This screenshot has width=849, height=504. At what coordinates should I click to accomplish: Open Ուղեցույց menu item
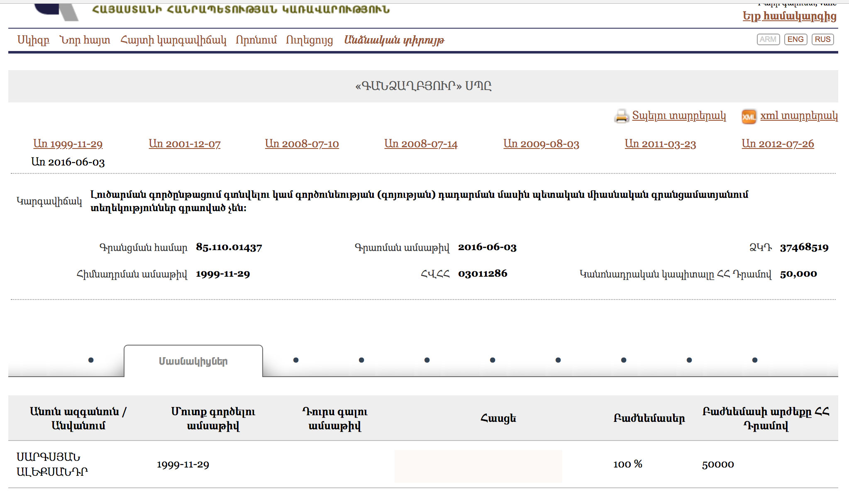(x=310, y=40)
